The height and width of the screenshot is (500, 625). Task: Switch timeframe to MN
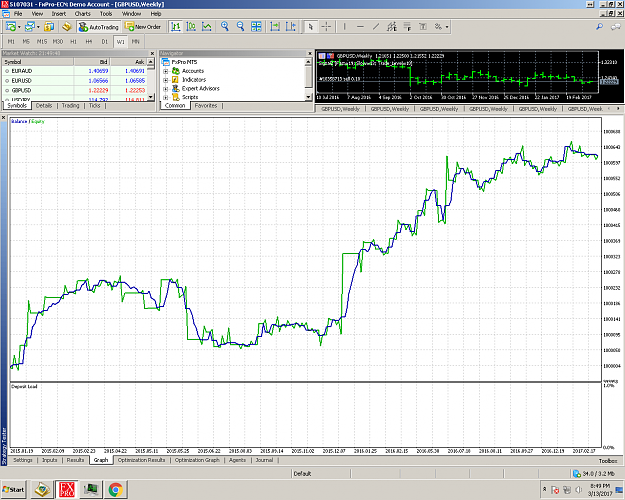coord(136,41)
